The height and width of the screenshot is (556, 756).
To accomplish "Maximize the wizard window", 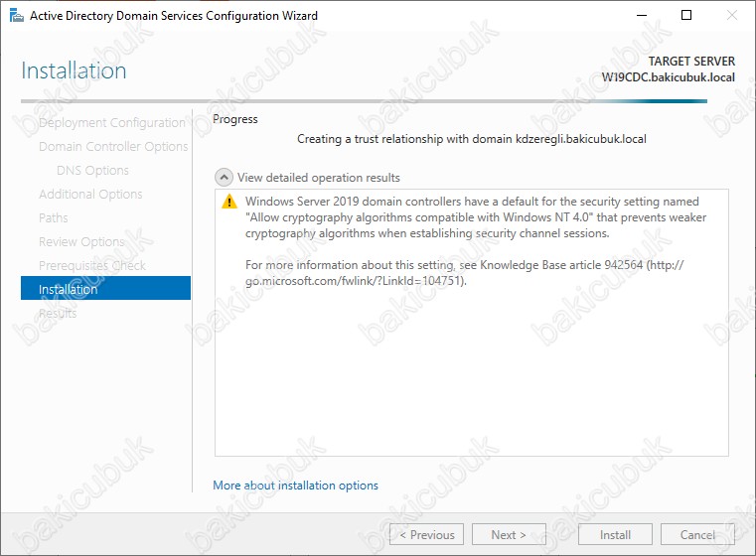I will 686,16.
